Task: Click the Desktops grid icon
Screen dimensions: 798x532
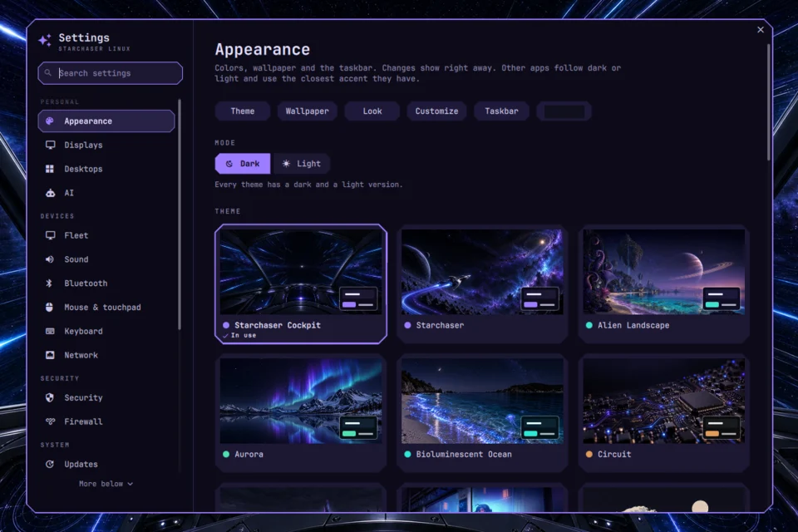Action: pos(49,169)
